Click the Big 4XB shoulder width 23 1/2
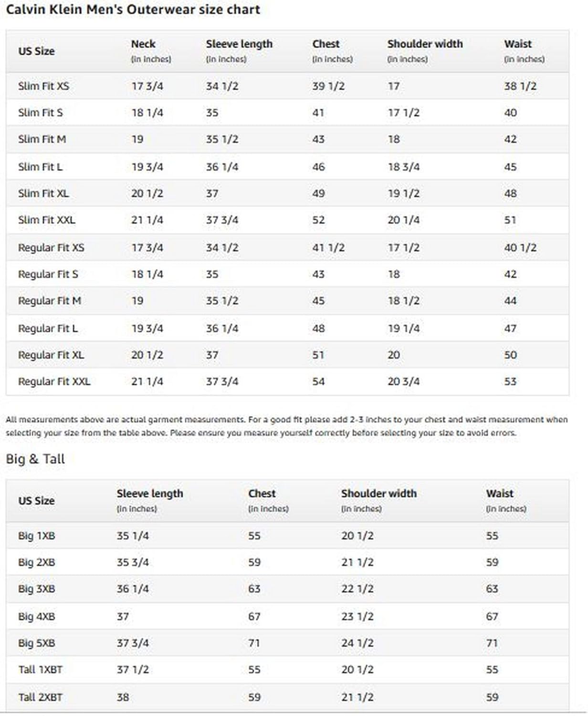The width and height of the screenshot is (588, 716). tap(357, 616)
